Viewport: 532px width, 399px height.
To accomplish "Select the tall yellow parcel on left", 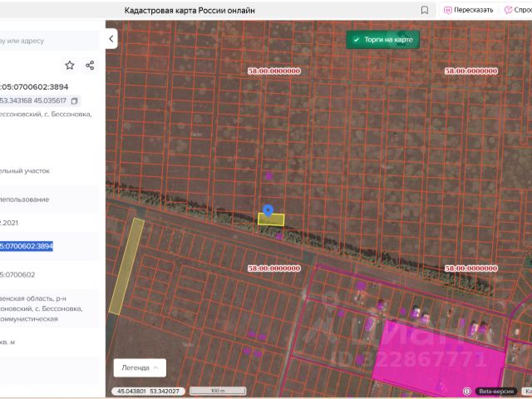I will click(126, 266).
